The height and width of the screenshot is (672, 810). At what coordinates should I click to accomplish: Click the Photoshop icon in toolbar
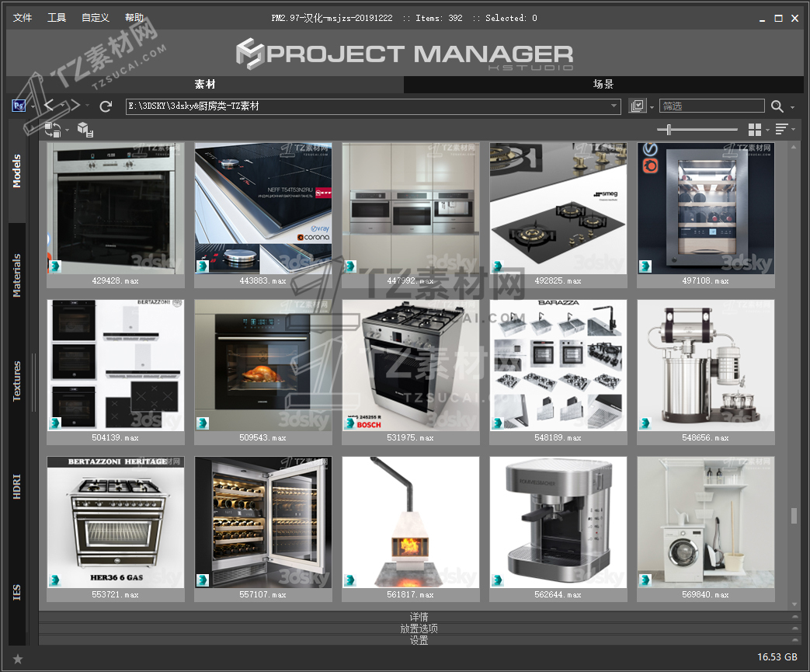(19, 106)
